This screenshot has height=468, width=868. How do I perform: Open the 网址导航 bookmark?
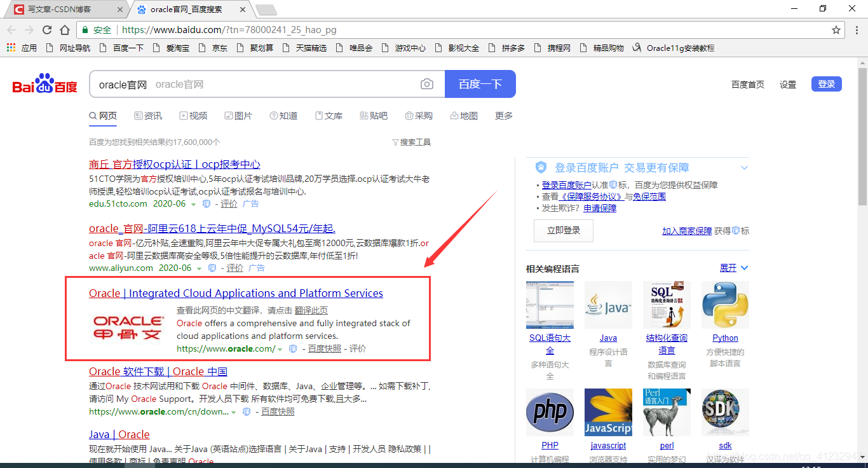point(69,48)
